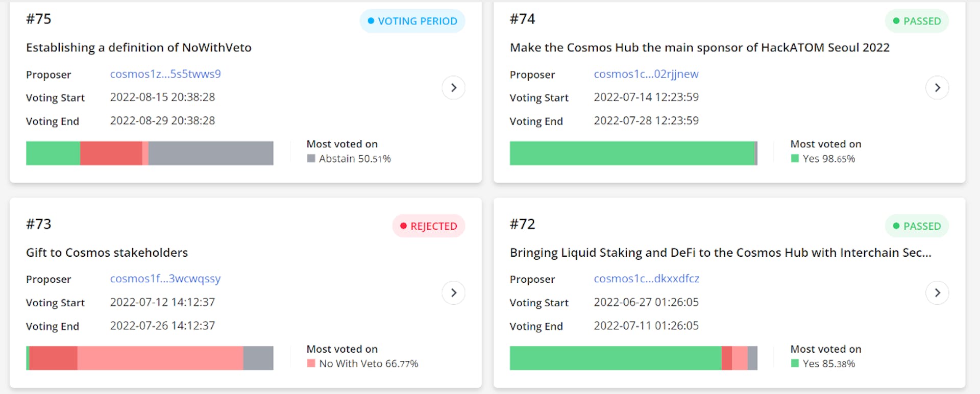Click proposal #73 light red veto bar segment

coord(160,358)
